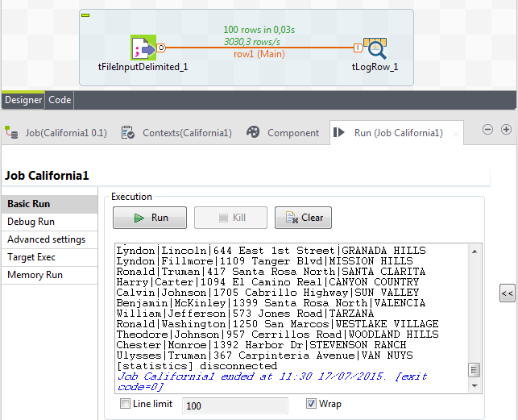Click the "[statistics] disconnected" log line
The height and width of the screenshot is (420, 518).
[x=197, y=366]
